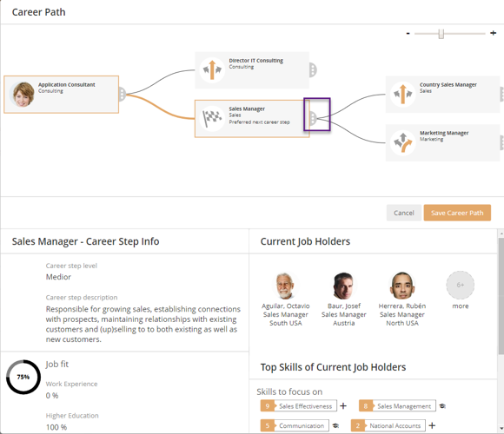Click the zoom slider handle
The height and width of the screenshot is (434, 504).
(x=441, y=33)
